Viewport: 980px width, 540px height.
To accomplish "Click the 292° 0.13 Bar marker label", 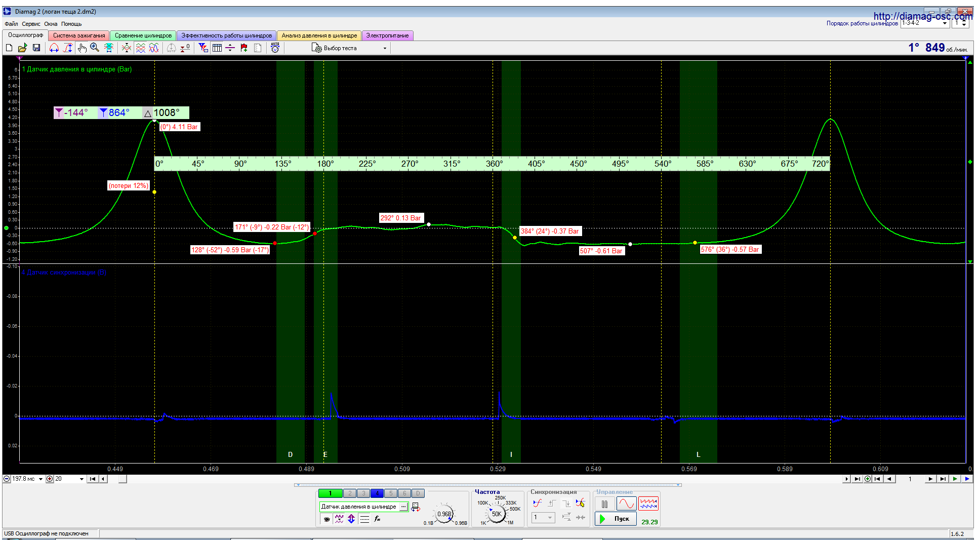I will [x=401, y=218].
